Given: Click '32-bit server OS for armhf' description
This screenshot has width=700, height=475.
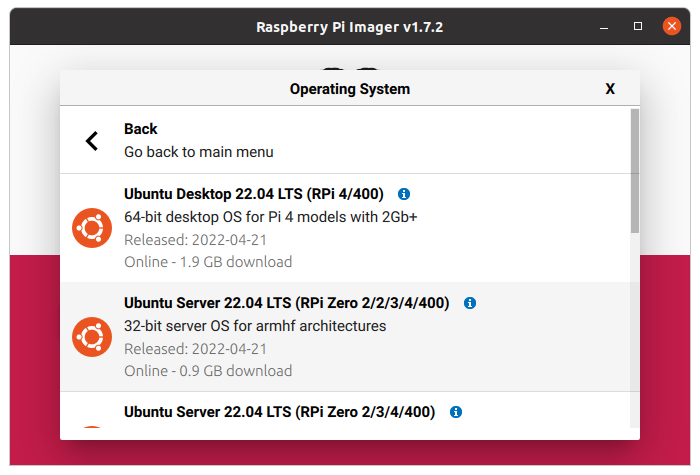Looking at the screenshot, I should pos(255,325).
